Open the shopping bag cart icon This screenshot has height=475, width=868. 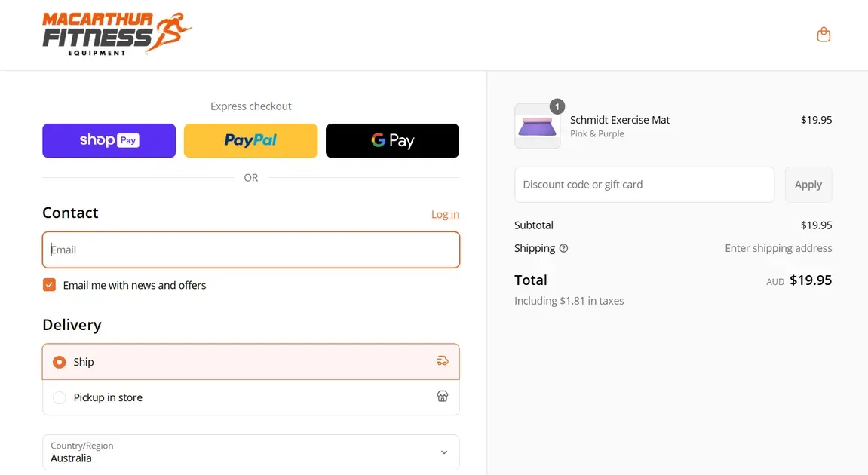tap(824, 35)
